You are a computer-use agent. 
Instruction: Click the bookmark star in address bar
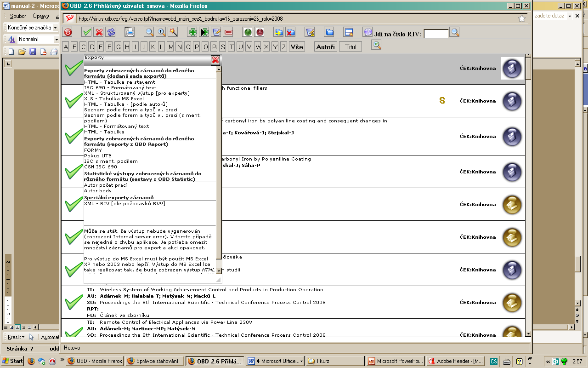point(522,19)
